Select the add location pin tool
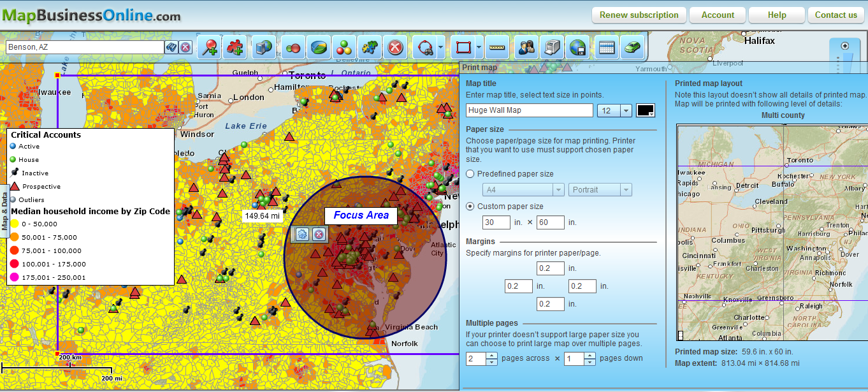This screenshot has width=868, height=392. [x=210, y=47]
